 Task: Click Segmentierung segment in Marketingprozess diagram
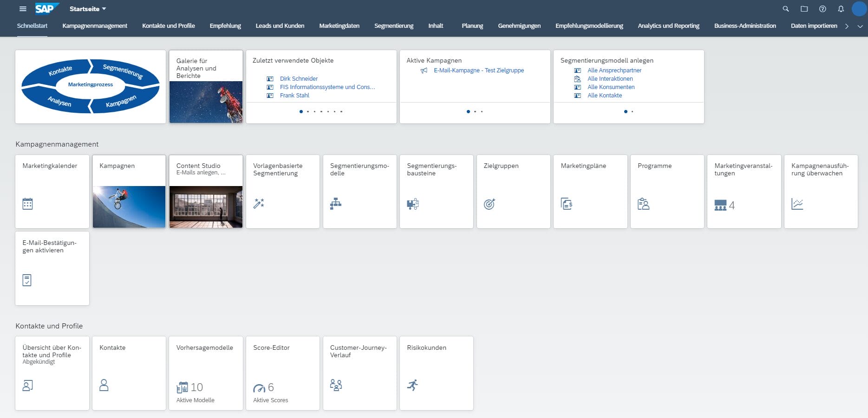(x=123, y=72)
